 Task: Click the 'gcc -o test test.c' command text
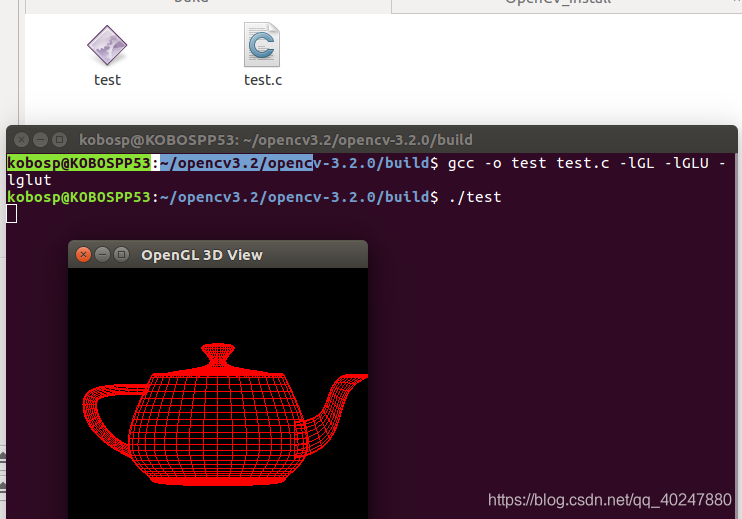point(529,163)
